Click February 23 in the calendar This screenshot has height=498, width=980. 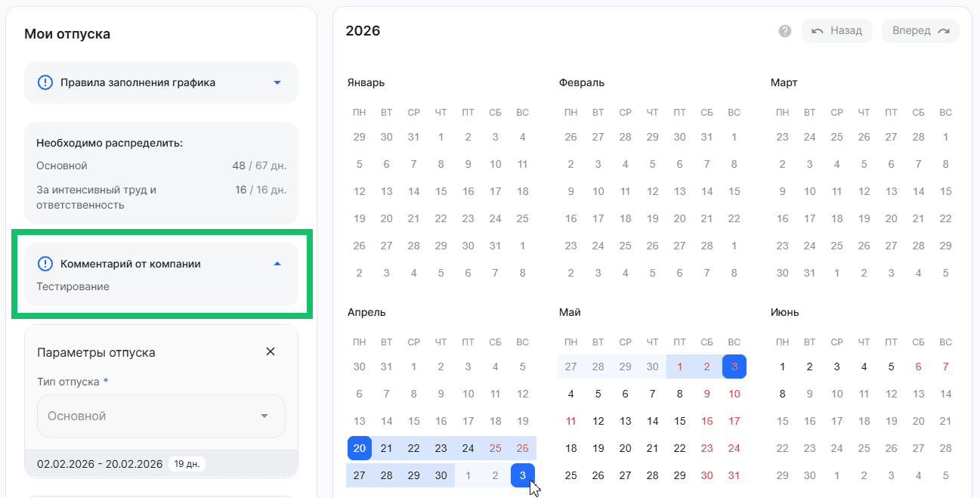coord(570,246)
